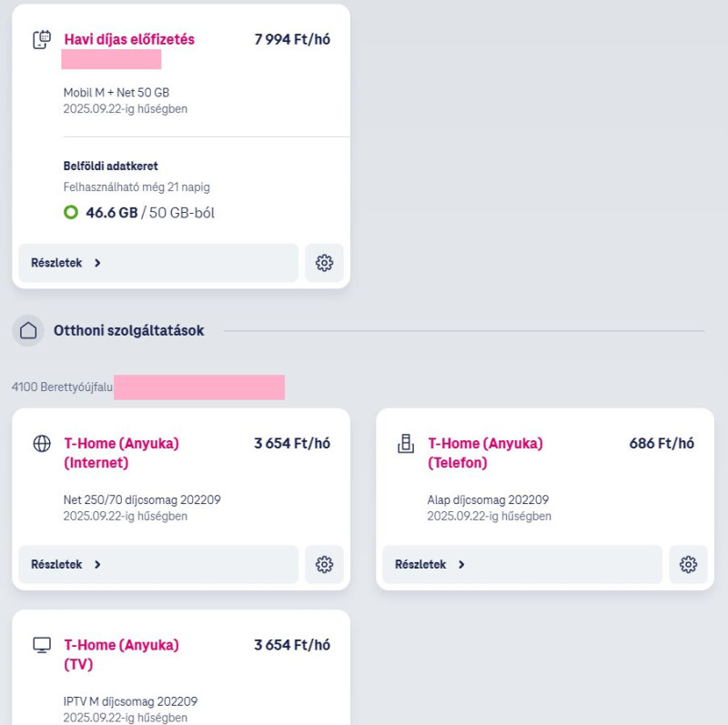Click the house icon beside Otthoni szolgáltatások
The width and height of the screenshot is (728, 725).
[28, 330]
